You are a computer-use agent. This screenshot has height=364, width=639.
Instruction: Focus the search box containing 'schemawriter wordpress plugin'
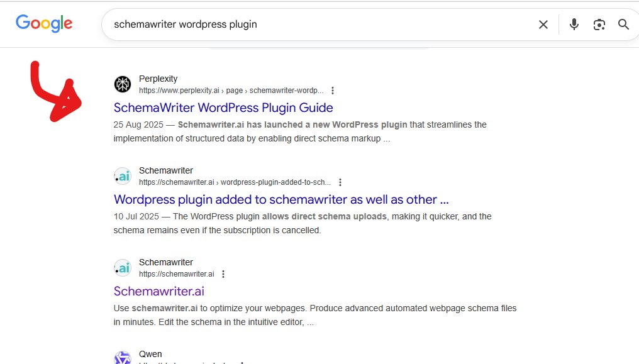pyautogui.click(x=314, y=25)
